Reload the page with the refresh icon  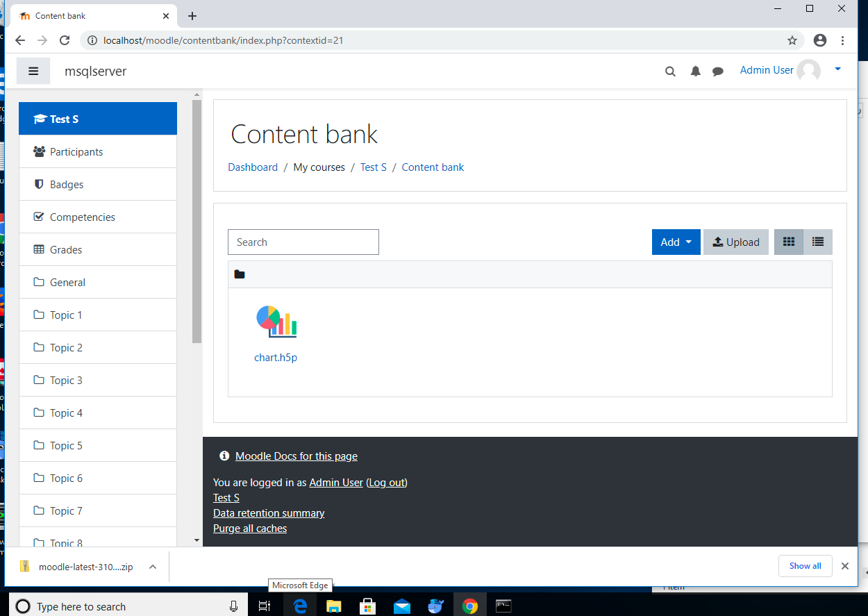[64, 40]
